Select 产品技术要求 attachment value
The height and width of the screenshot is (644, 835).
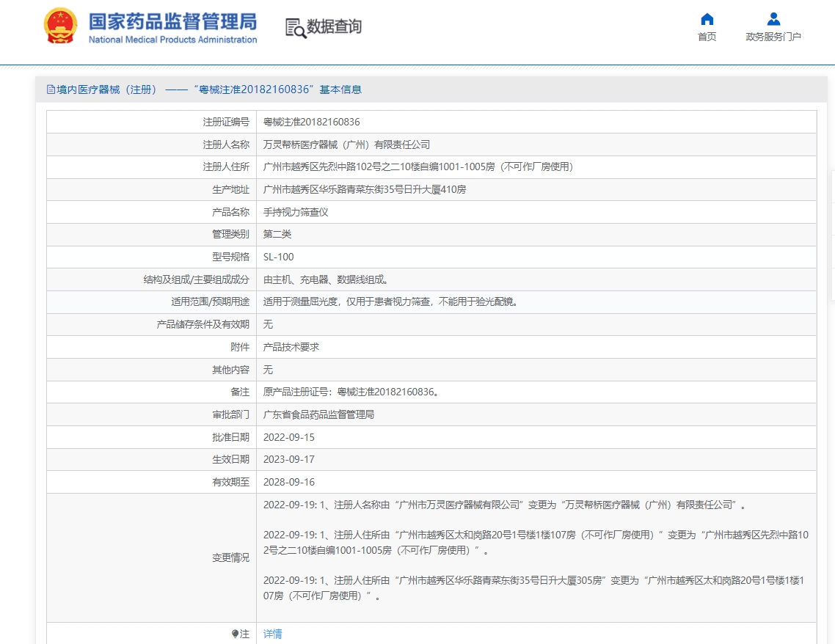(x=291, y=347)
